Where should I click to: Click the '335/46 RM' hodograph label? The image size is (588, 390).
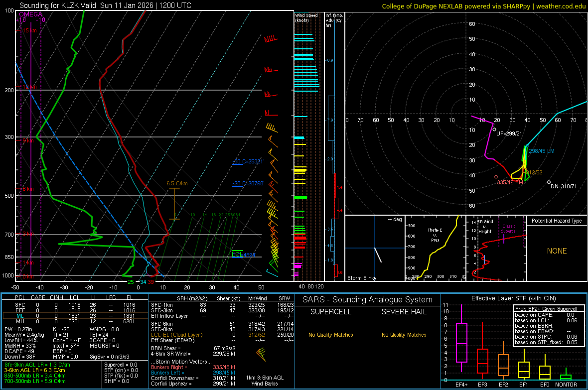[510, 183]
